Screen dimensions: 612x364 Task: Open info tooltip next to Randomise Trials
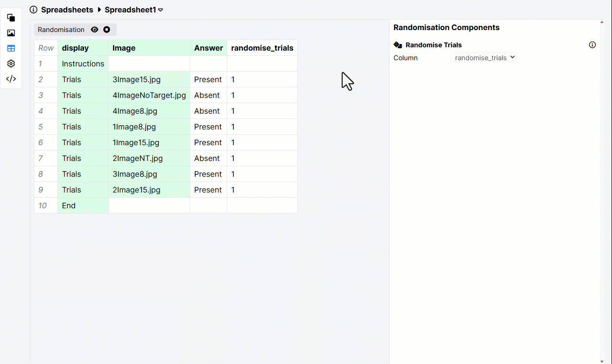coord(592,44)
